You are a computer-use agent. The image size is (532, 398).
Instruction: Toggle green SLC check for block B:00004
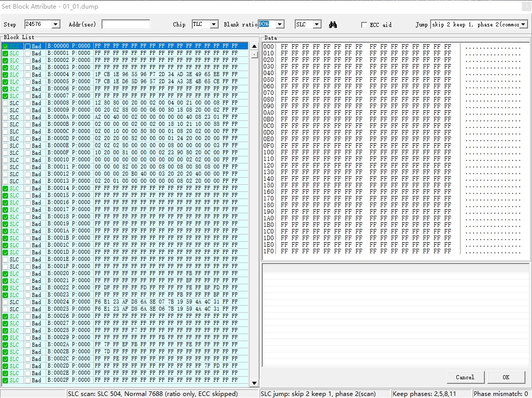(6, 75)
